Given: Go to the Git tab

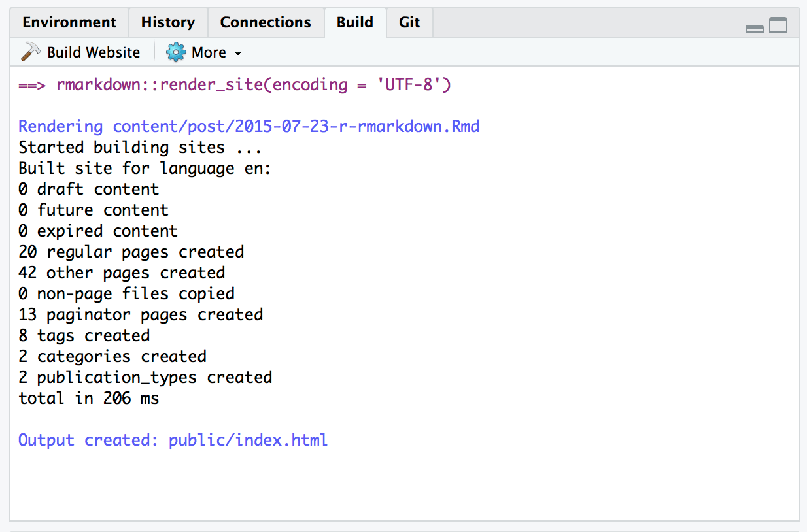Looking at the screenshot, I should click(x=409, y=22).
